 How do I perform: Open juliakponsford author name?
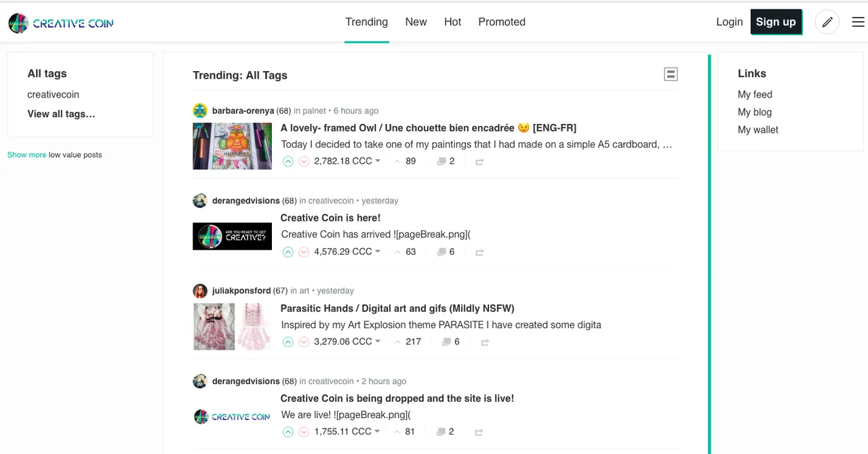pyautogui.click(x=241, y=291)
